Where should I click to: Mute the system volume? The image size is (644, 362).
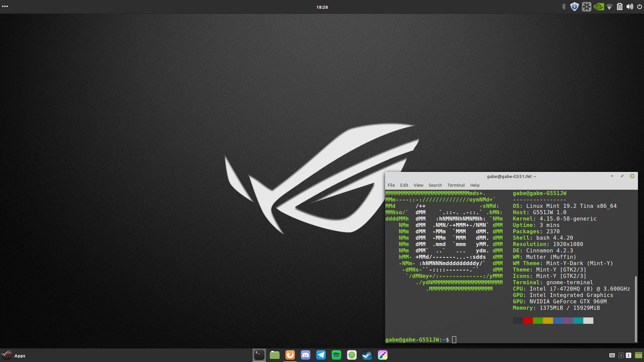[630, 7]
